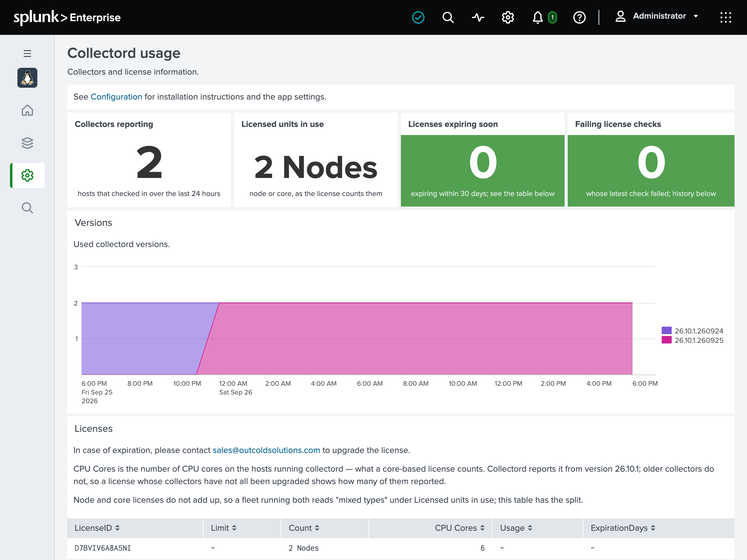
Task: Open the notifications bell
Action: point(537,17)
